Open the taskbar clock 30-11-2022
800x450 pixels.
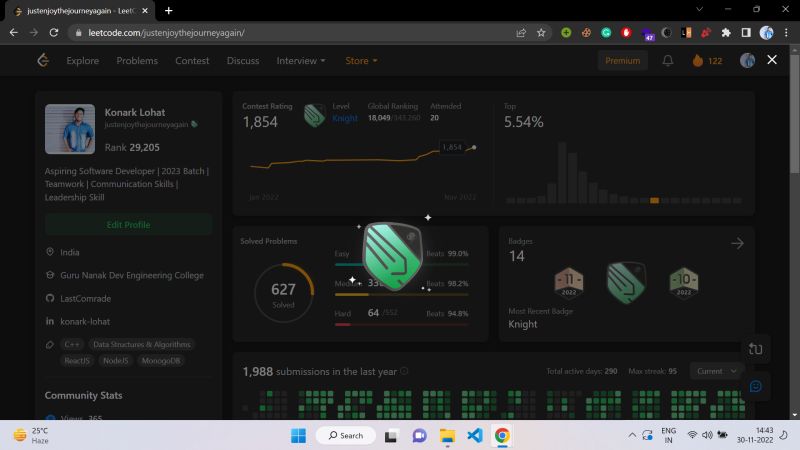click(755, 435)
